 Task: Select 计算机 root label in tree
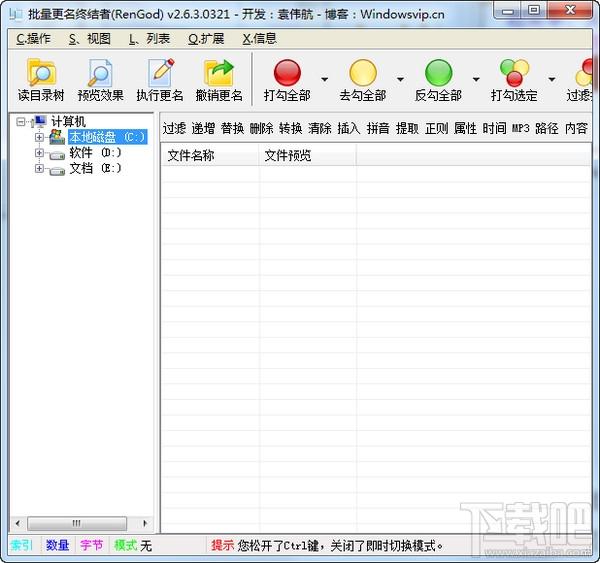point(68,121)
